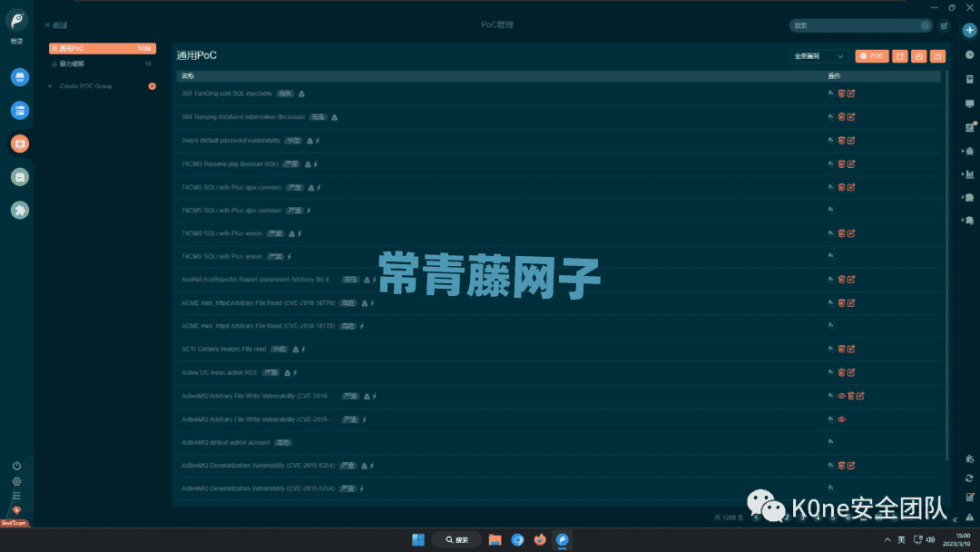Edit the Active UC index.action RCE entry
This screenshot has width=980, height=552.
[851, 372]
